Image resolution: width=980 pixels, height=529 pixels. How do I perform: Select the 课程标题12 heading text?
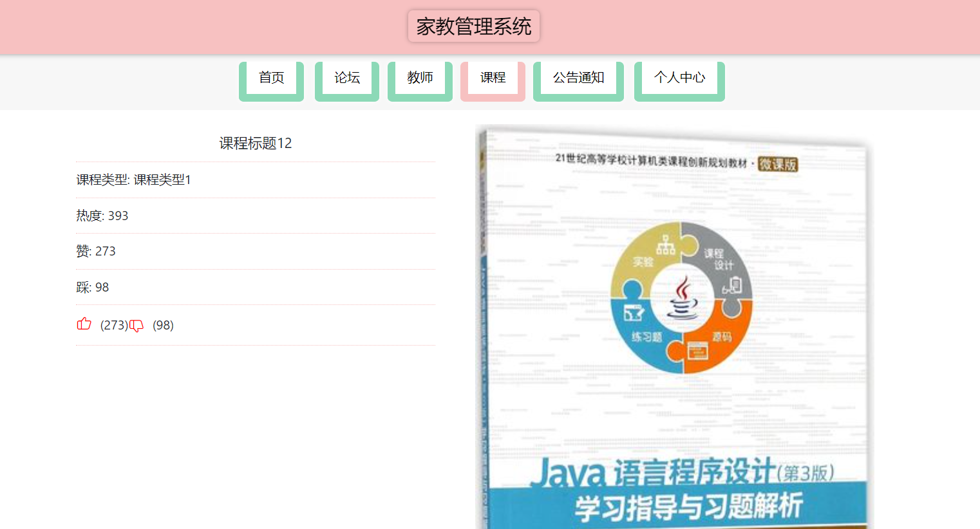256,143
